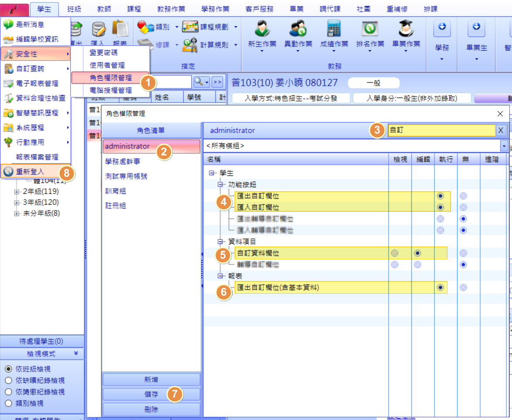Collapse the 學生 tree node
The image size is (512, 420).
tap(212, 173)
